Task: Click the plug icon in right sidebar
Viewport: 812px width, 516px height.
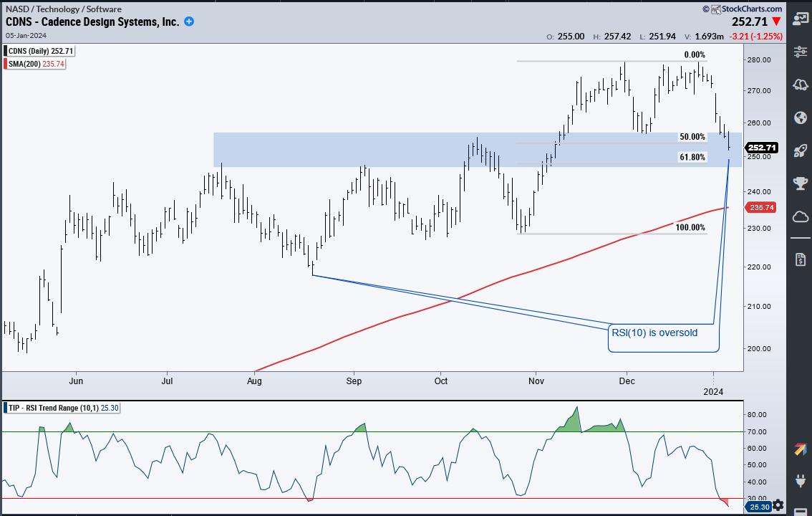Action: 800,481
